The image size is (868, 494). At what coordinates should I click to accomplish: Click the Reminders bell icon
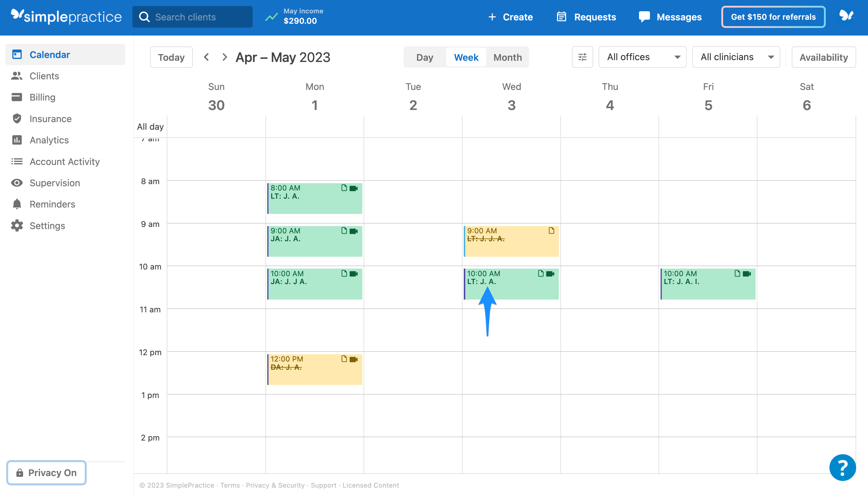[x=17, y=204]
